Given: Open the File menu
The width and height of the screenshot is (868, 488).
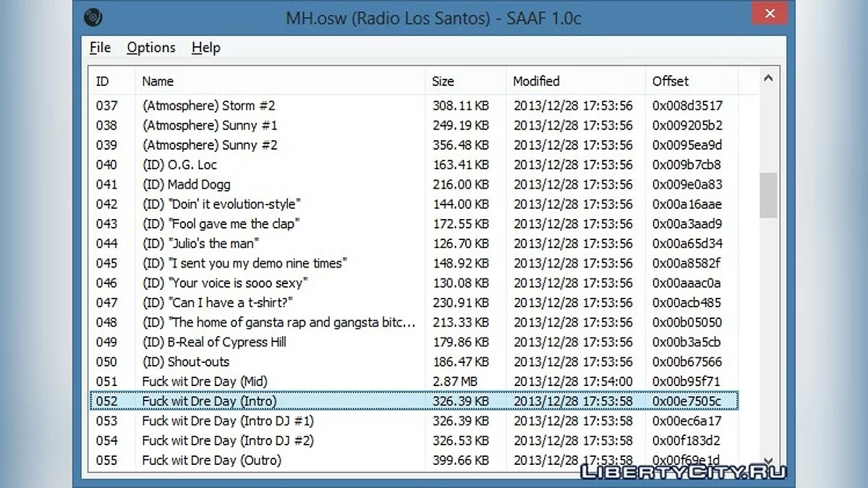Looking at the screenshot, I should point(100,48).
